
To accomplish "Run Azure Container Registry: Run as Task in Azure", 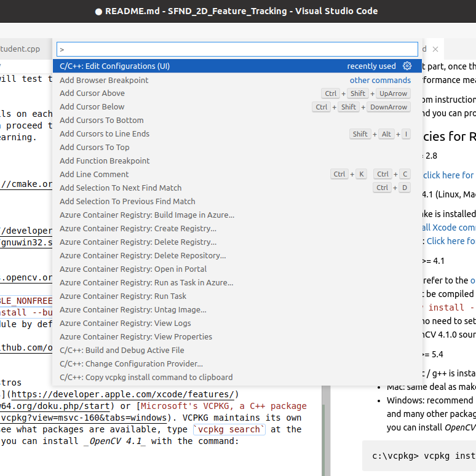I will 237,283.
